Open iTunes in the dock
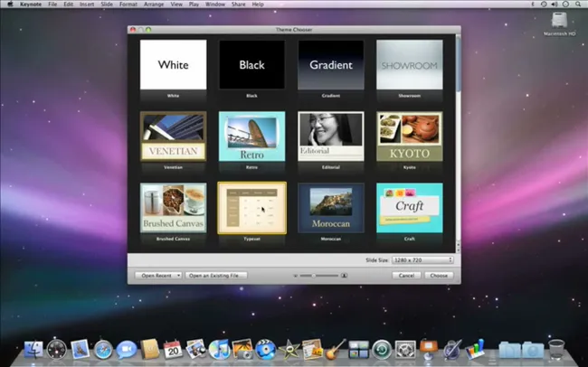The height and width of the screenshot is (367, 588). 219,350
